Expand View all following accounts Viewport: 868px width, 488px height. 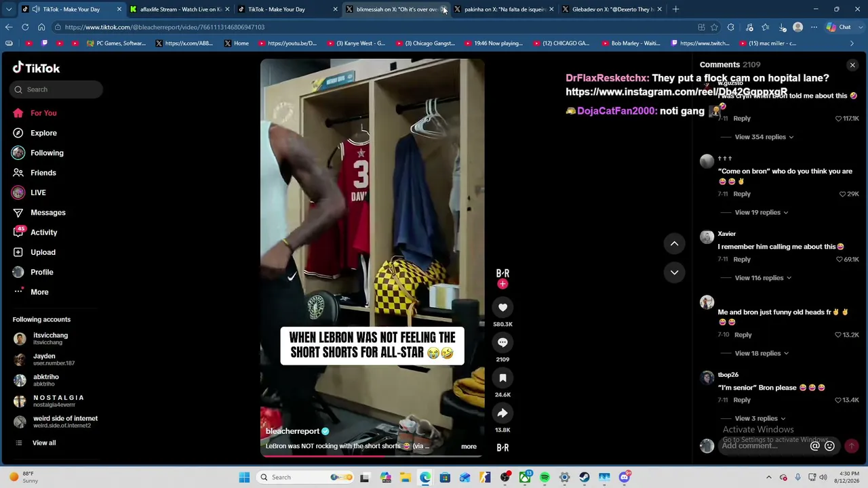click(x=43, y=443)
